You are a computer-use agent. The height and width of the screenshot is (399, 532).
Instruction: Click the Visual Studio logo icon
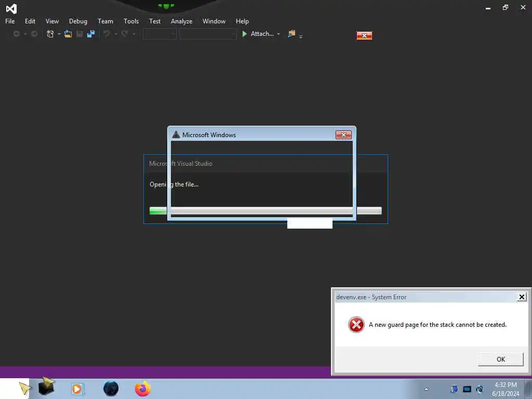[x=11, y=8]
